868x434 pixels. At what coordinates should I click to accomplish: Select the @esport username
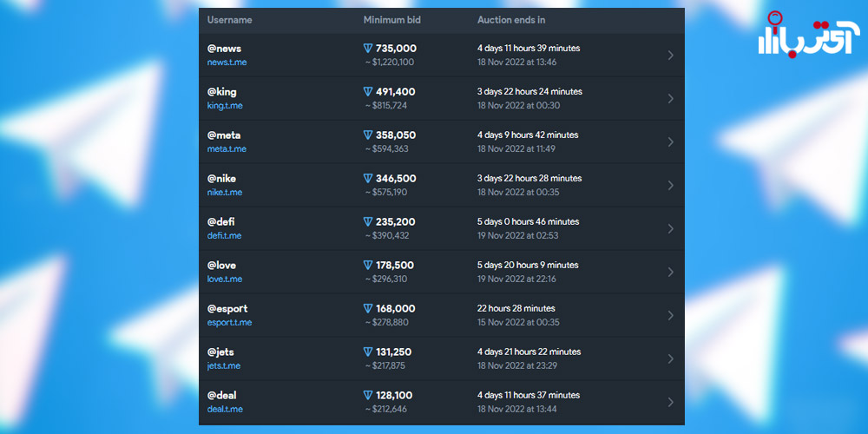pyautogui.click(x=227, y=308)
